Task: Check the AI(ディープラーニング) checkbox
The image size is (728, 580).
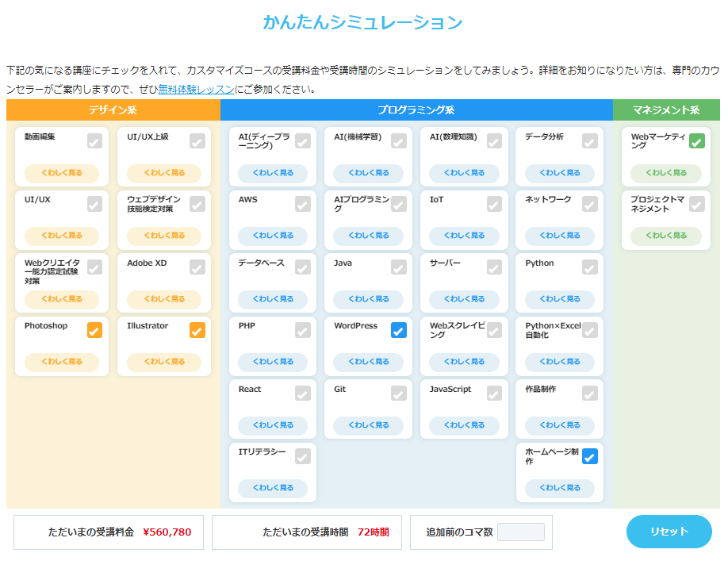Action: (x=303, y=140)
